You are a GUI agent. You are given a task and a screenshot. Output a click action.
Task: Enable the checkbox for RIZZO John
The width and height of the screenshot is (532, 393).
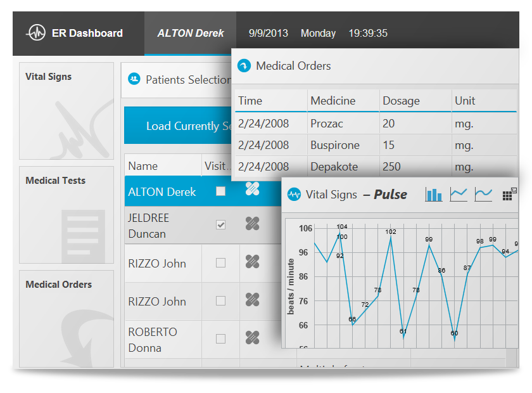pos(220,264)
